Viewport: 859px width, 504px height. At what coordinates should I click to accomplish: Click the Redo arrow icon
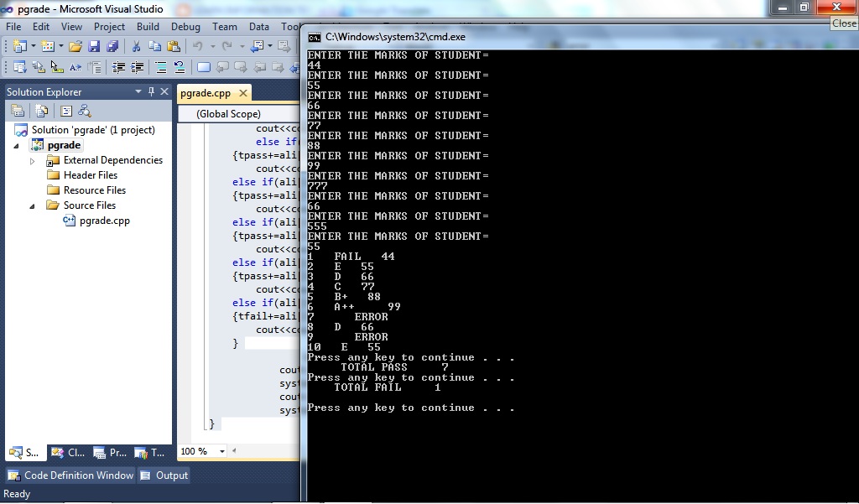tap(226, 47)
